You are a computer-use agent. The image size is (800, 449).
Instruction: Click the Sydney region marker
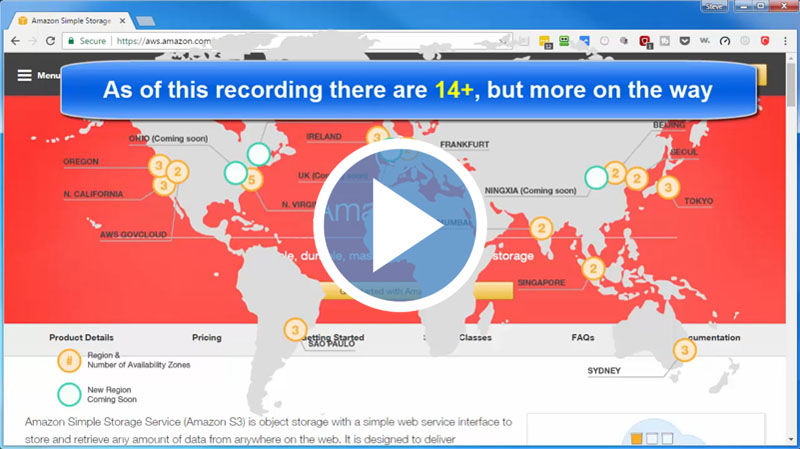tap(684, 350)
